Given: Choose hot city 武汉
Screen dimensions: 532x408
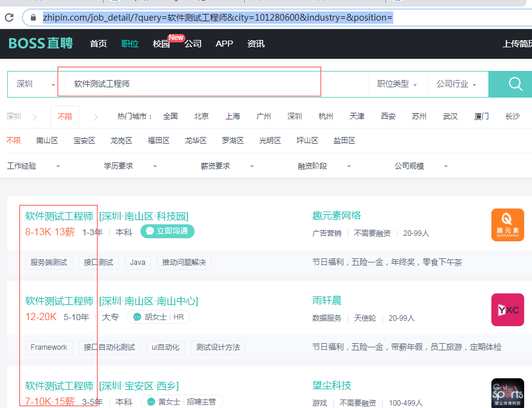Looking at the screenshot, I should pos(450,116).
